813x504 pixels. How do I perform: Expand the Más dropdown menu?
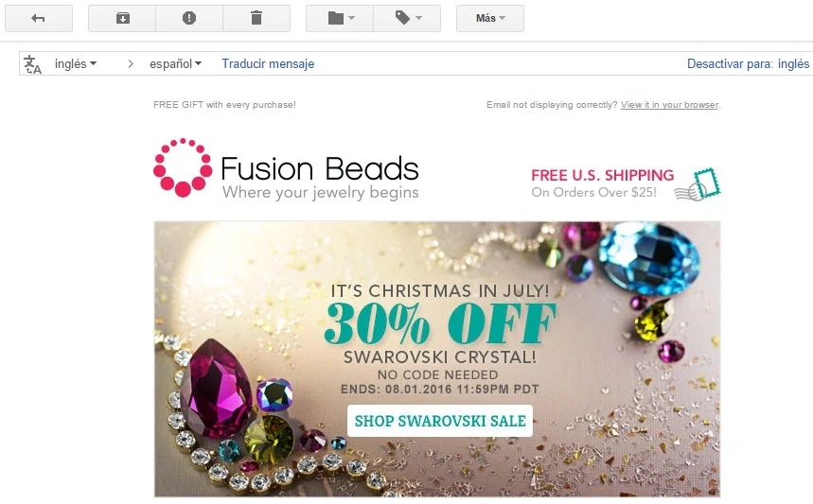click(490, 19)
